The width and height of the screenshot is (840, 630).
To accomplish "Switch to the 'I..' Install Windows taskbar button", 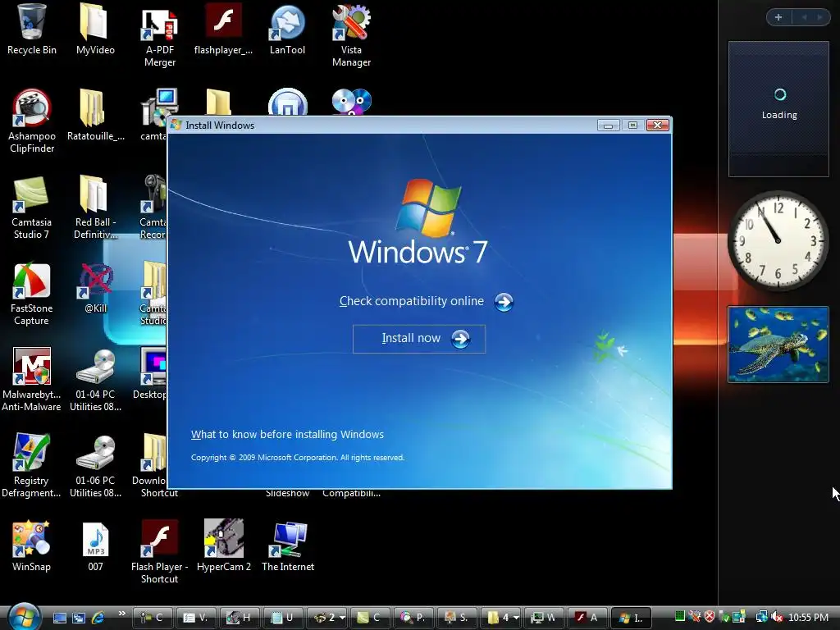I will click(631, 618).
